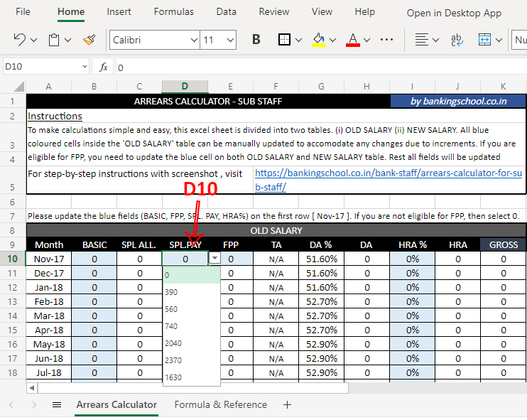Screen dimensions: 527x420
Task: Expand the font size dropdown
Action: [229, 40]
